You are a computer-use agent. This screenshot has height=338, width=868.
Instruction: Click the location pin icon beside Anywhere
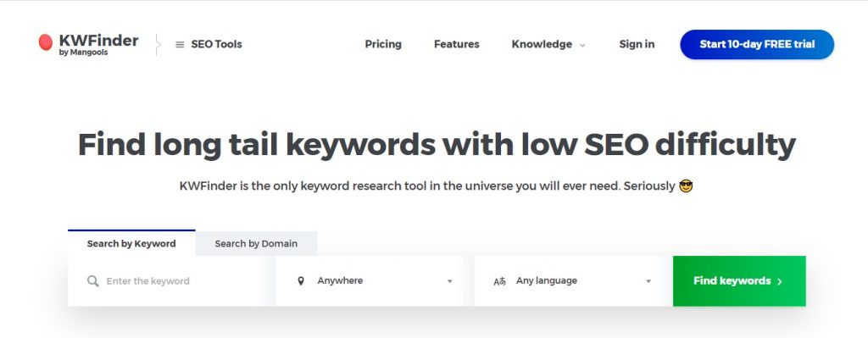301,281
